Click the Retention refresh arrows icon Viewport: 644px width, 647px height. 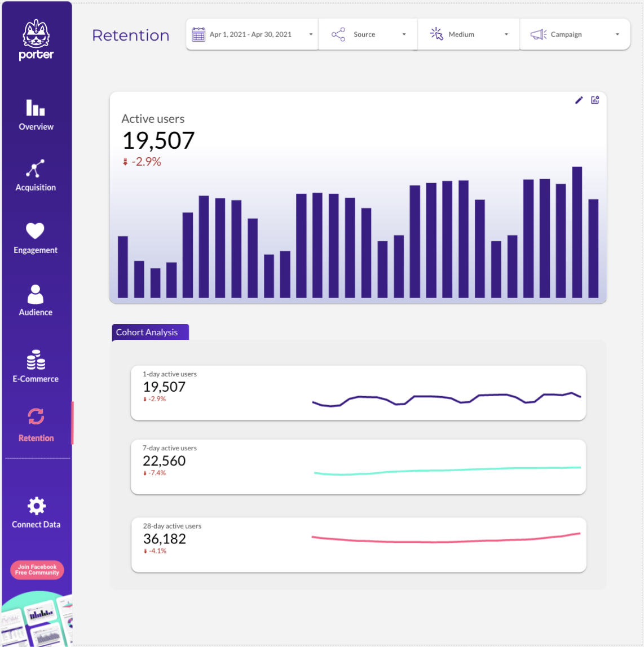[36, 417]
